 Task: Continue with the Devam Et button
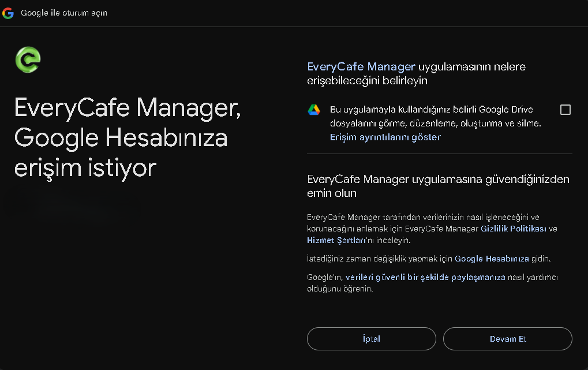click(508, 339)
